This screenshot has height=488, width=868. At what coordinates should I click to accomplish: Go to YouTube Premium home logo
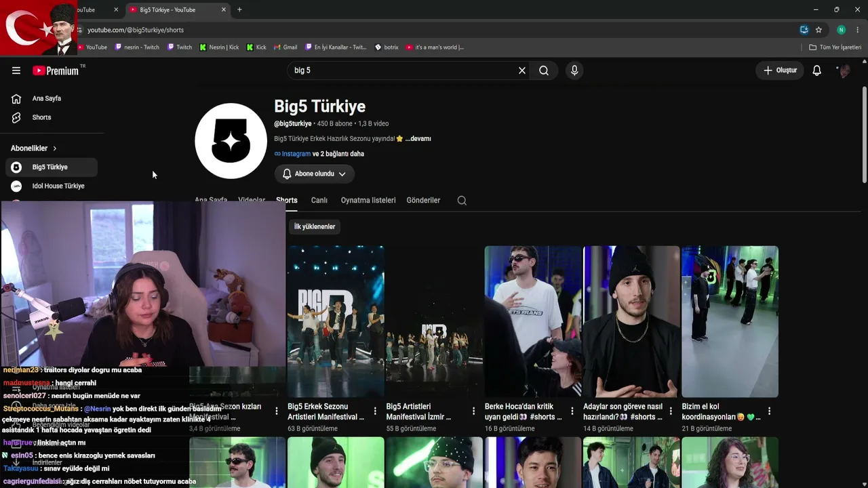point(56,70)
